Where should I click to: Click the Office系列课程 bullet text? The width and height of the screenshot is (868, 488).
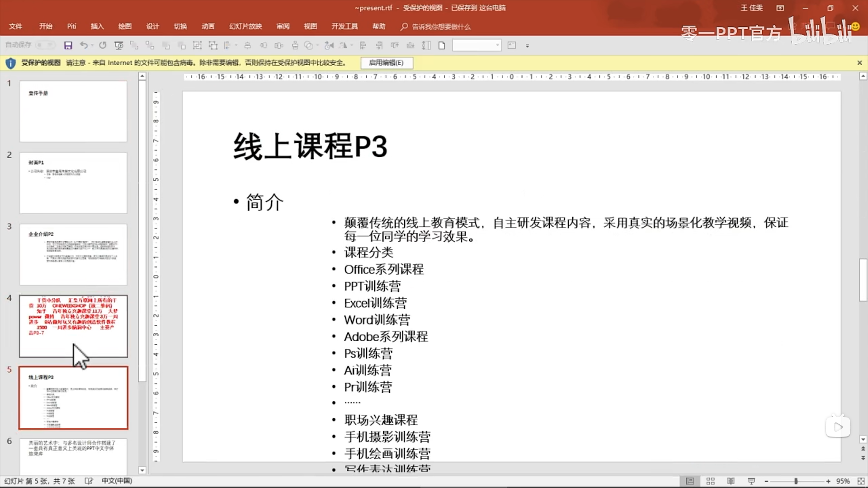pos(384,269)
